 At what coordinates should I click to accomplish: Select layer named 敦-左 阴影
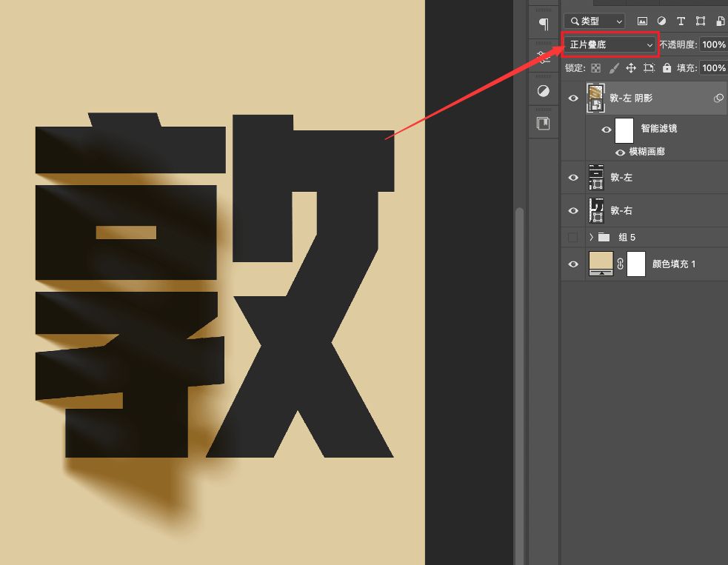click(x=631, y=98)
